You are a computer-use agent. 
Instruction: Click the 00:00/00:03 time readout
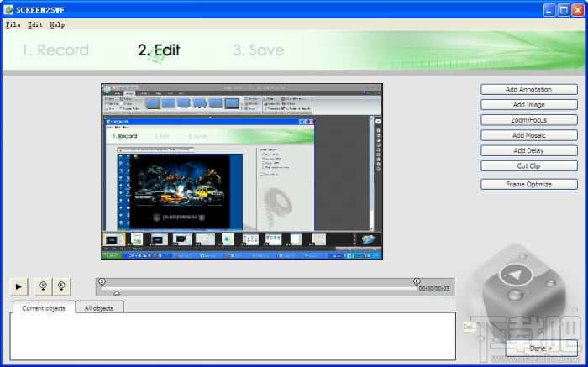(434, 289)
